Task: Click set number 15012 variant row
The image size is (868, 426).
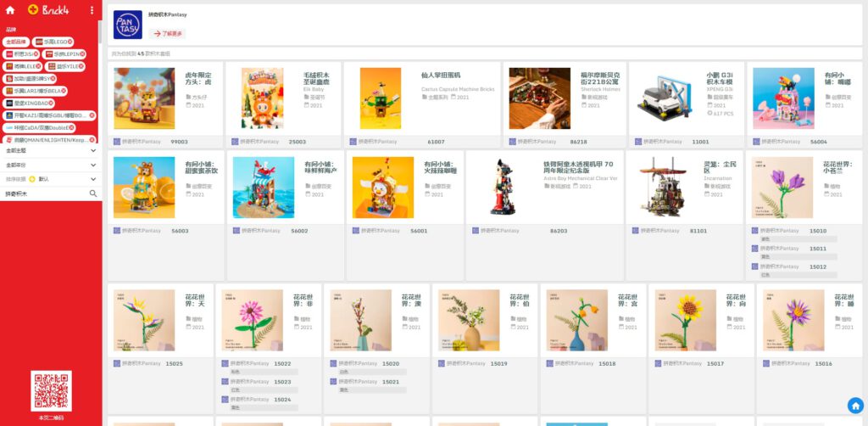Action: (793, 266)
